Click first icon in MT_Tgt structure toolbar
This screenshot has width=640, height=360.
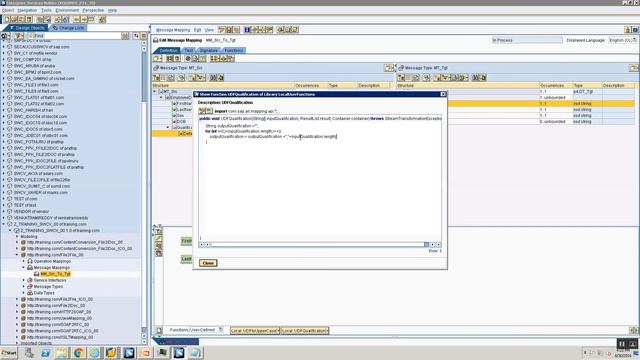(x=401, y=78)
